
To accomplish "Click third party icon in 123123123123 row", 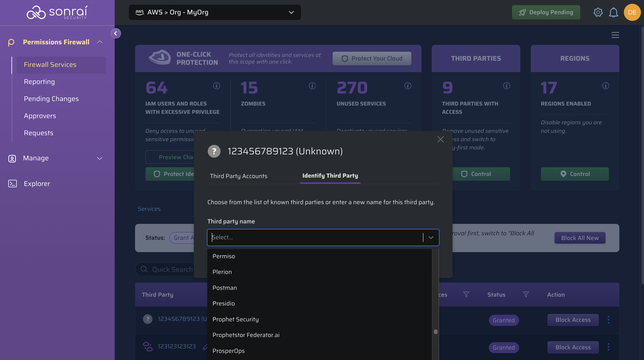I will 148,346.
